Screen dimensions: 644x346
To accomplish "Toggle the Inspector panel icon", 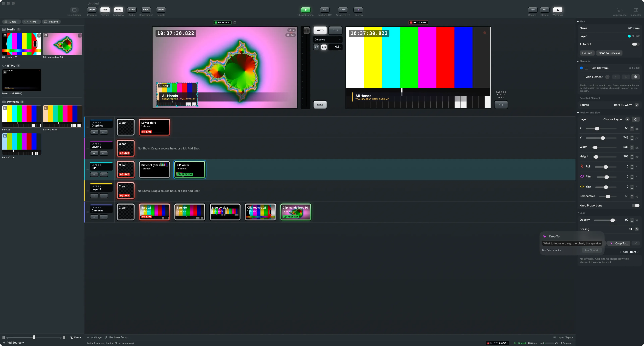I will click(636, 10).
